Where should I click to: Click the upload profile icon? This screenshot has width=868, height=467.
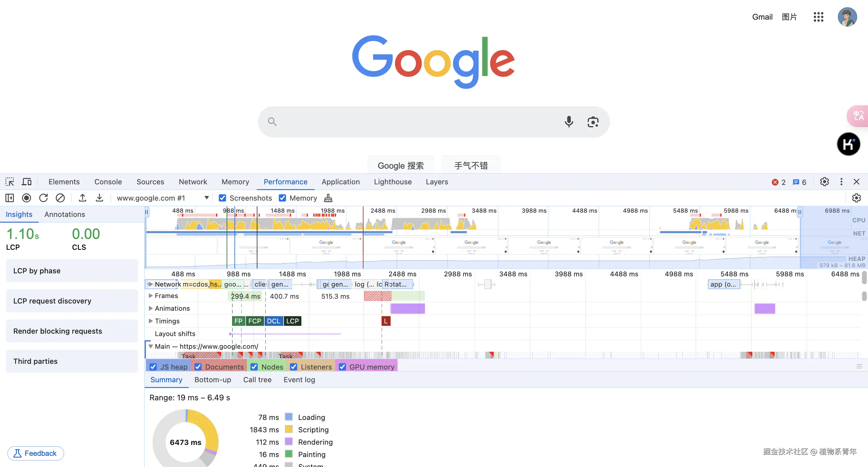83,198
